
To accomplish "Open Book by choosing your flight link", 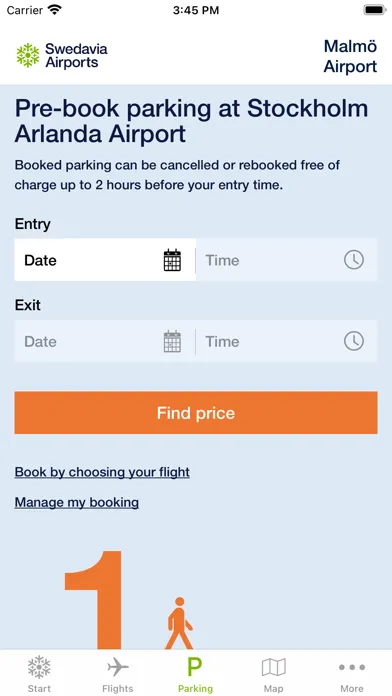I will (102, 472).
